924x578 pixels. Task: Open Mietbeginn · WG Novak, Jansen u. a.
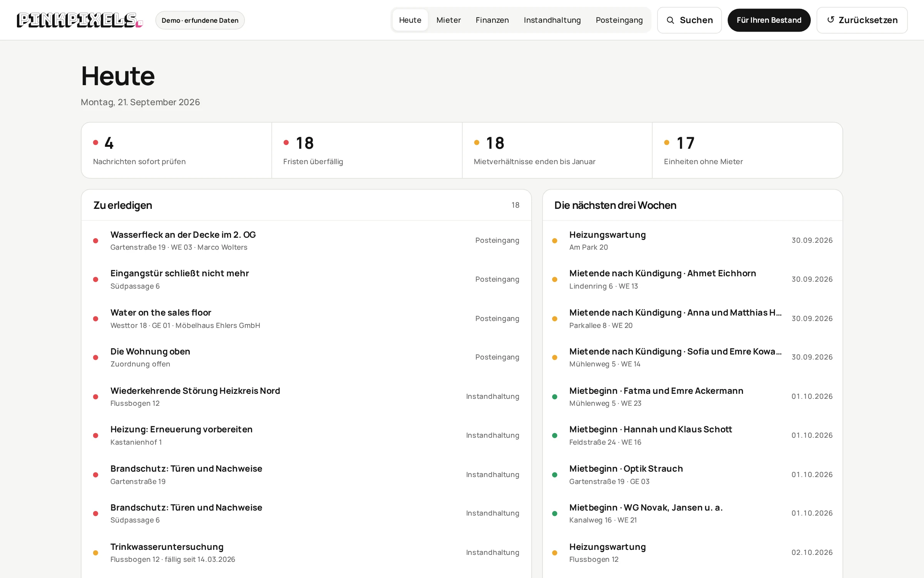pyautogui.click(x=693, y=514)
